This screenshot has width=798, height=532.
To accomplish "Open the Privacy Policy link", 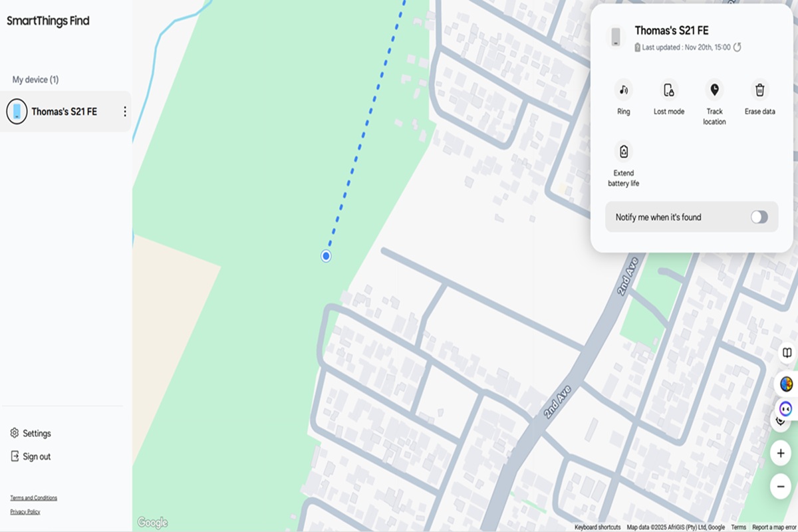I will 25,512.
